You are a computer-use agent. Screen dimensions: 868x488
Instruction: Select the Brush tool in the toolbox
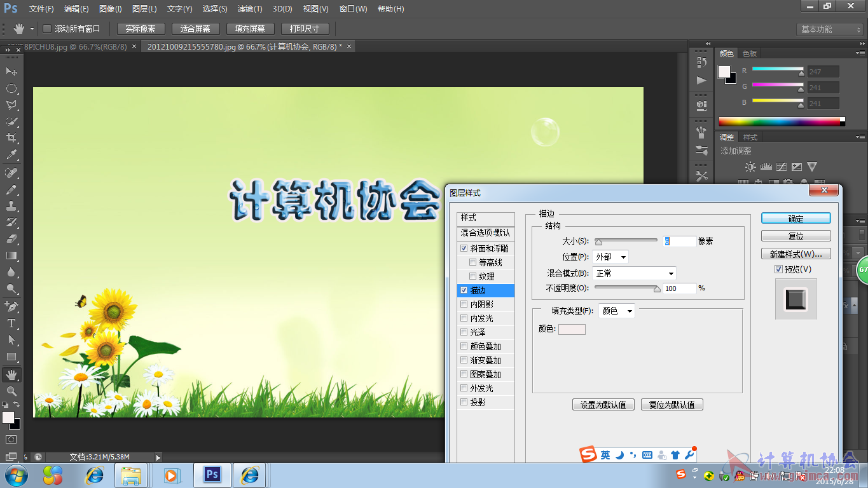click(x=11, y=190)
